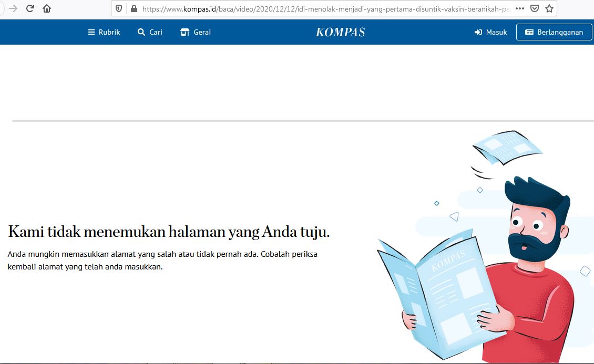Reload the current page

30,8
